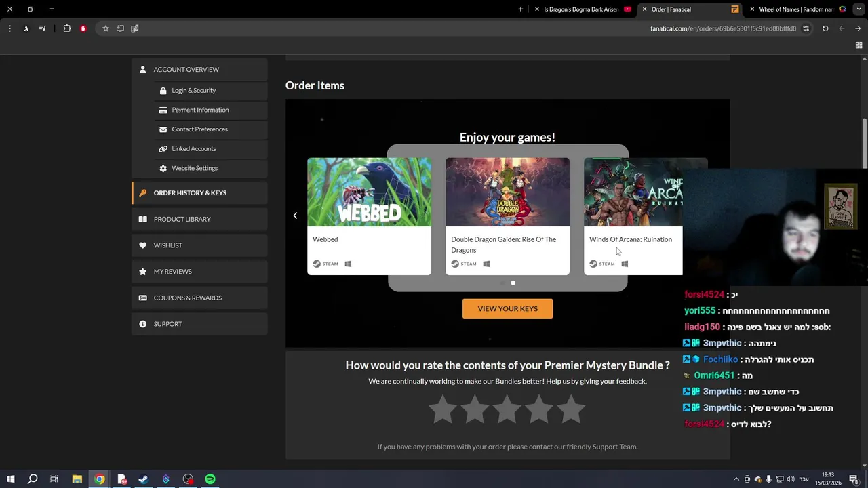
Task: Click the Windows icon on Double Dragon card
Action: click(x=486, y=264)
